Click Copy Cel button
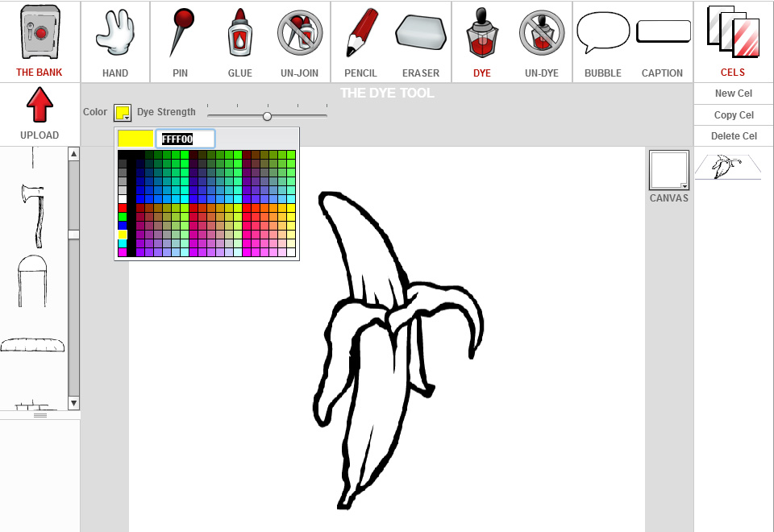 734,115
